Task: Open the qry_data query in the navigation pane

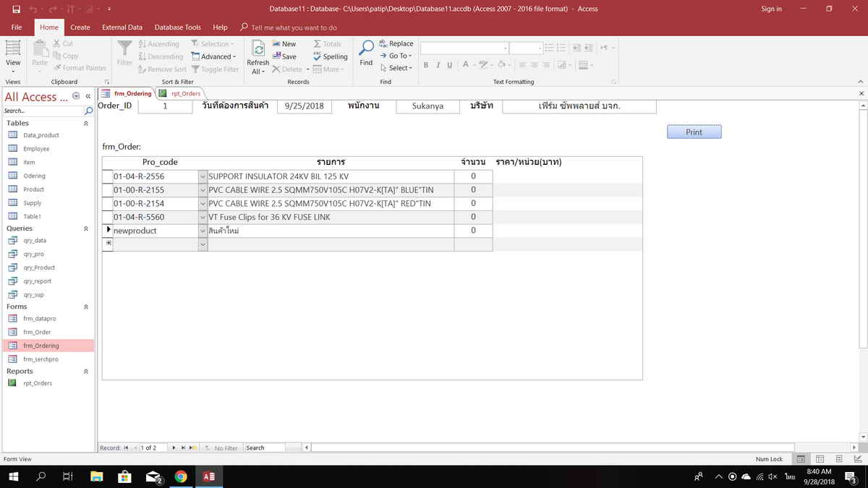Action: [x=35, y=241]
